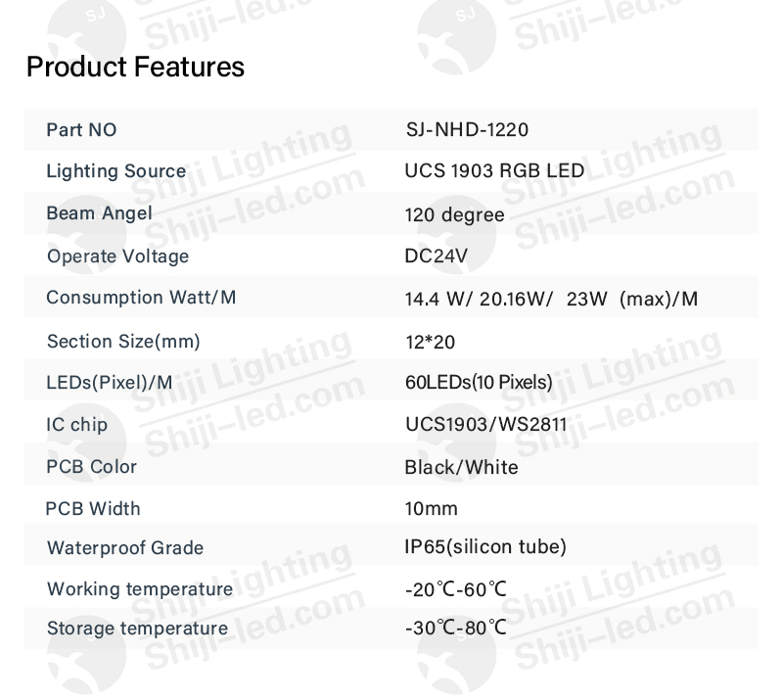Select the Consumption Watt/M label

141,298
